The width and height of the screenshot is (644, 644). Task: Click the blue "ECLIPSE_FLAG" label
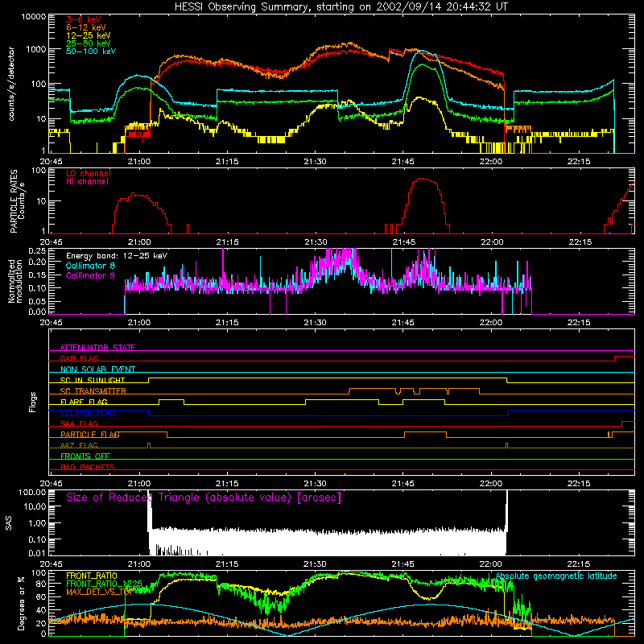point(88,413)
